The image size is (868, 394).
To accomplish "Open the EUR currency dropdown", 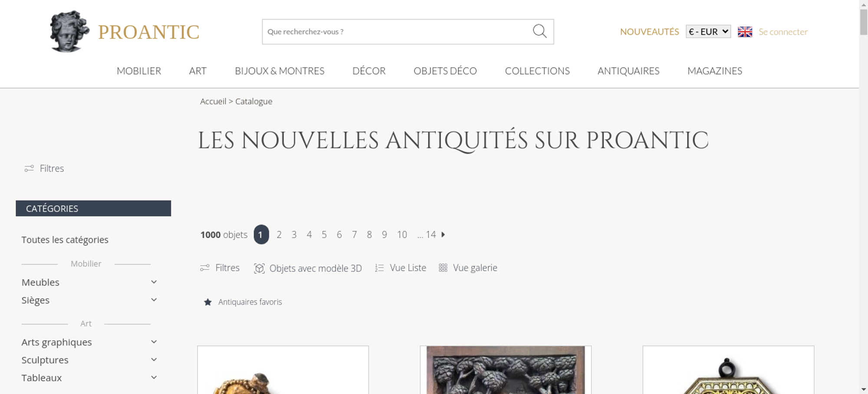I will click(x=708, y=32).
